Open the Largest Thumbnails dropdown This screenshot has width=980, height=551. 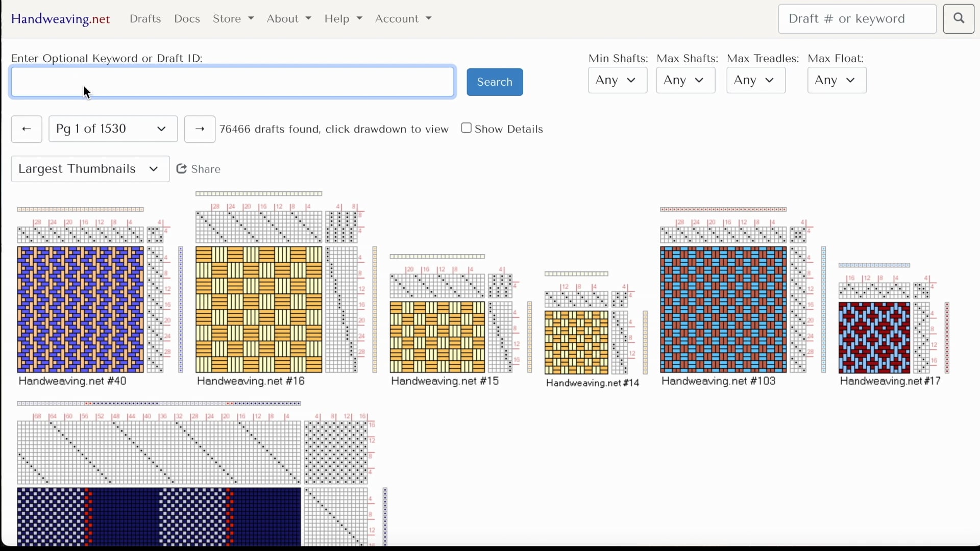[90, 169]
